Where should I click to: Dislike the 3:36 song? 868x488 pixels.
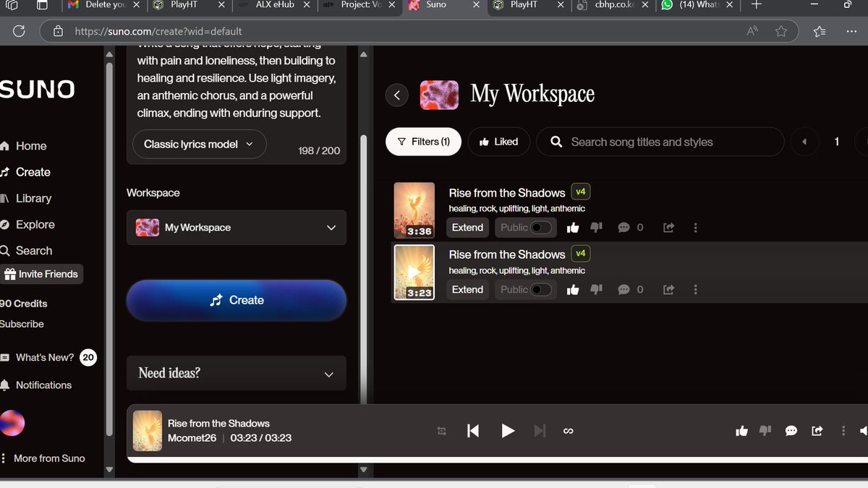[x=596, y=228]
